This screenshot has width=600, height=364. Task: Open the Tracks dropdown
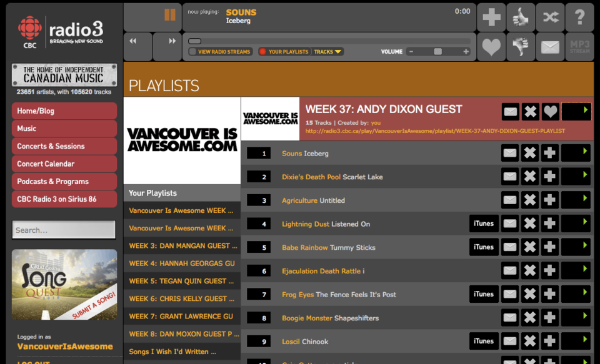point(327,52)
